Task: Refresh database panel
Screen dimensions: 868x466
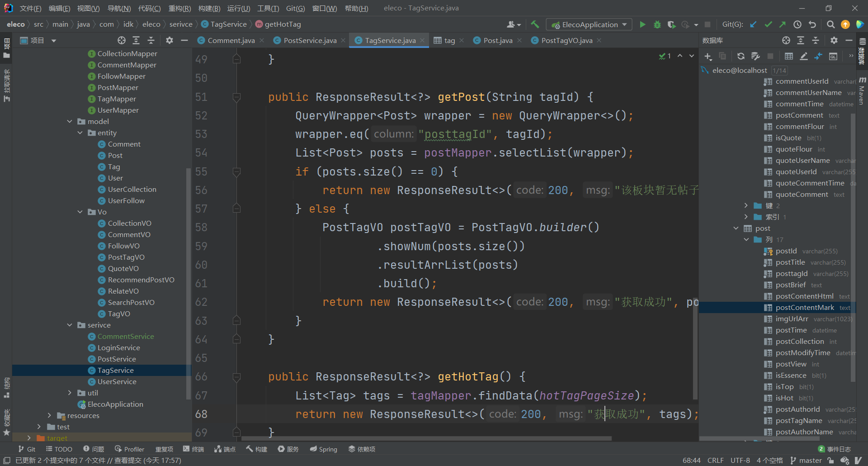Action: pyautogui.click(x=741, y=56)
